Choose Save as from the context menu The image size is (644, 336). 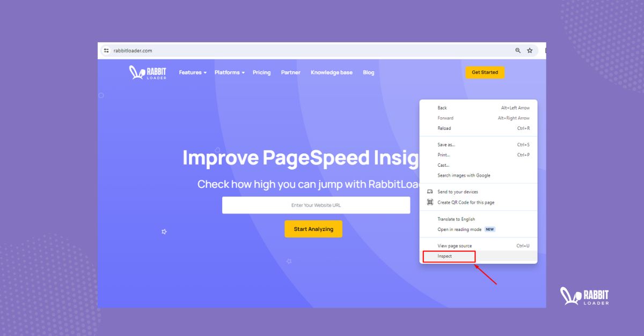point(447,144)
